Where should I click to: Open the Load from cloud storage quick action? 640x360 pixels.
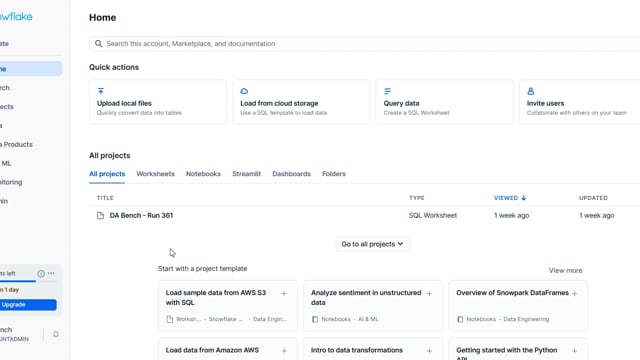[x=301, y=102]
